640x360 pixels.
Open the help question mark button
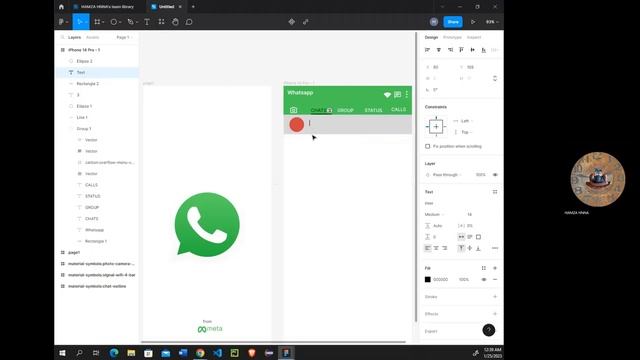489,330
